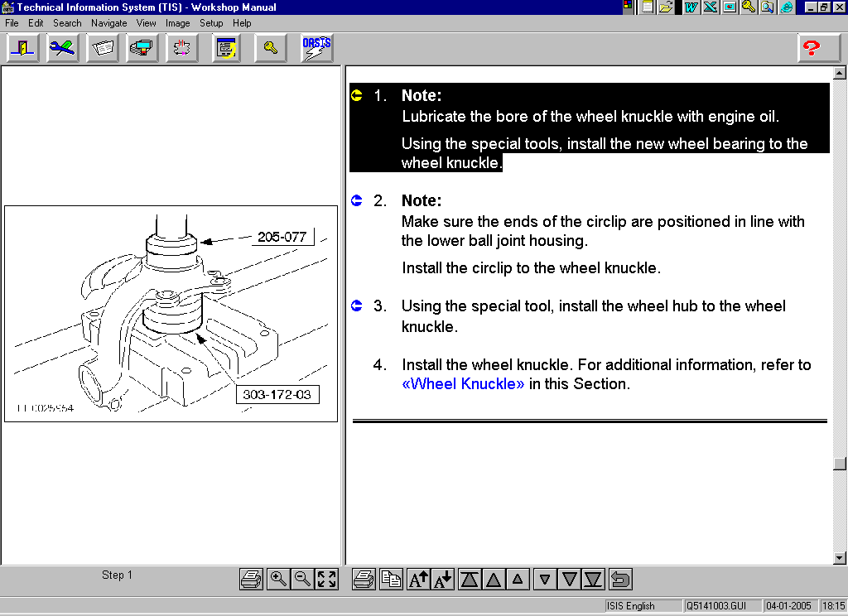
Task: Click the highlighted step 1 text block
Action: 590,128
